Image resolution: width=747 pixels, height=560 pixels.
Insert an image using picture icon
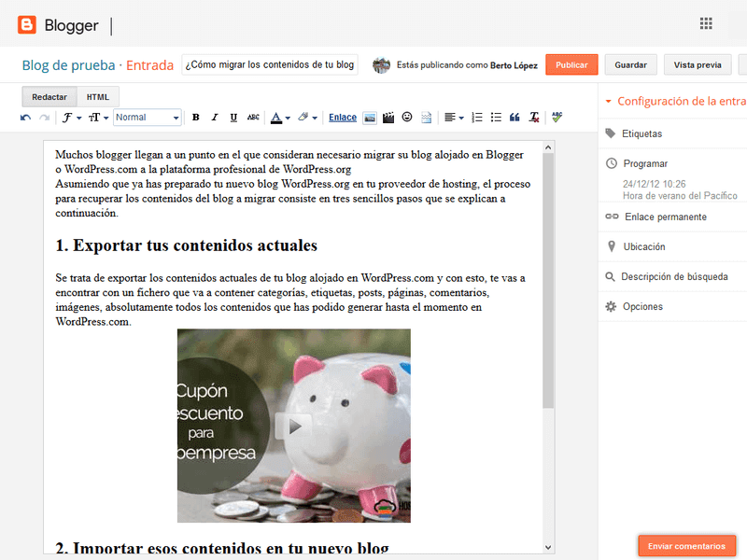click(x=370, y=118)
